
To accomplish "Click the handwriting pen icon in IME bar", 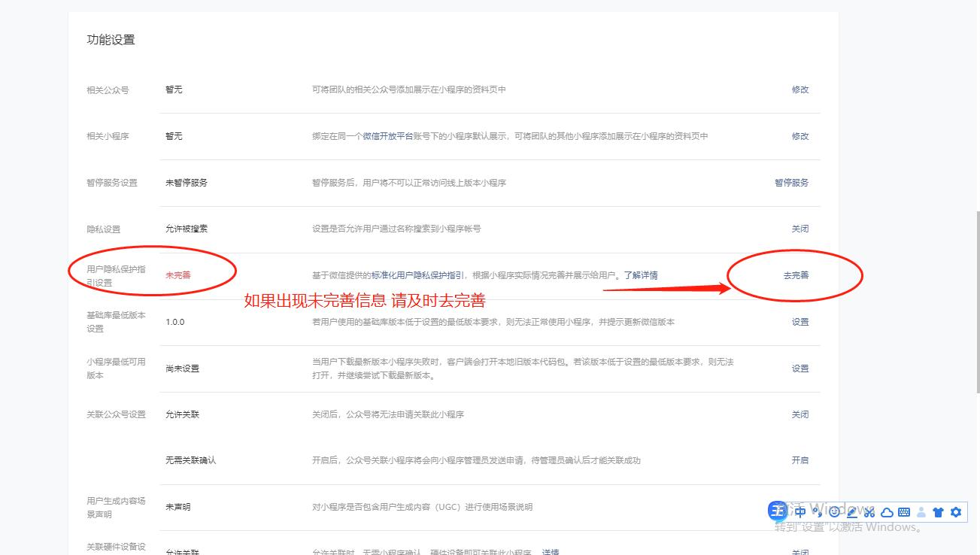I will 852,512.
